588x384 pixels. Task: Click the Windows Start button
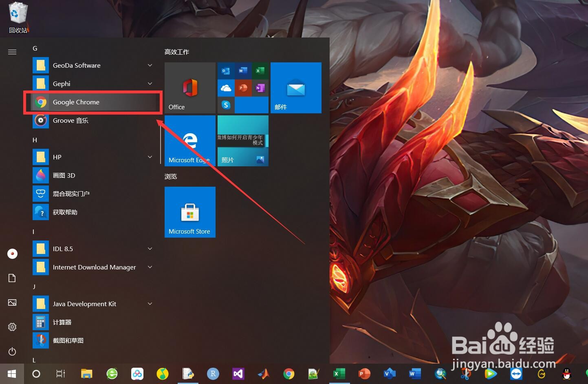[x=12, y=373]
